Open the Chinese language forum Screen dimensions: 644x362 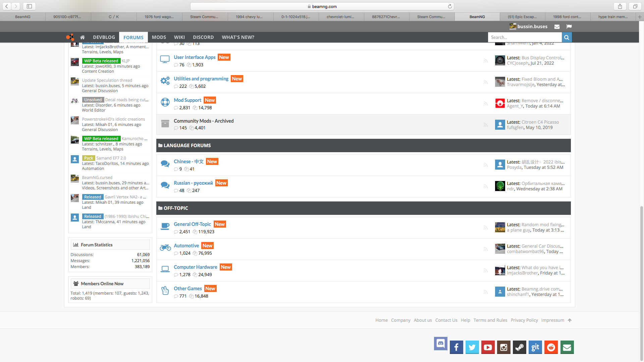189,162
